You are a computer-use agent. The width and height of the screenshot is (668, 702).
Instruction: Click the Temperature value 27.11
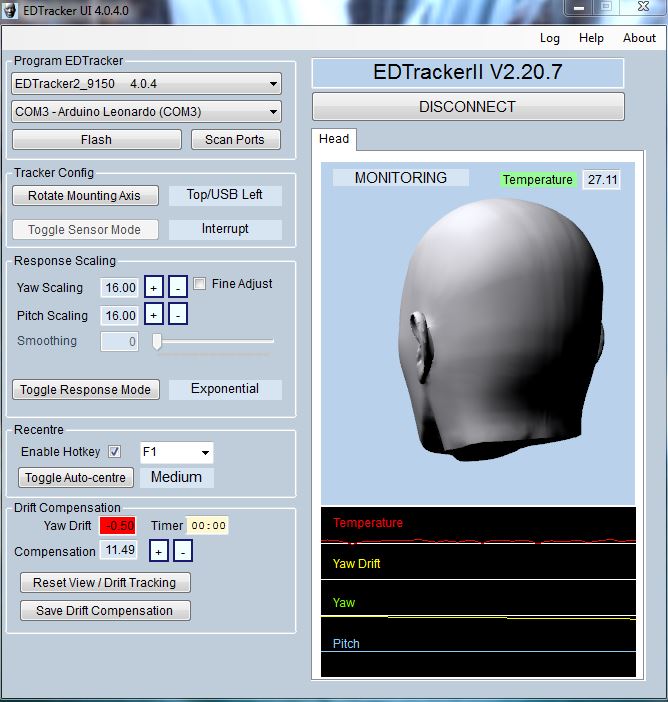(x=602, y=180)
